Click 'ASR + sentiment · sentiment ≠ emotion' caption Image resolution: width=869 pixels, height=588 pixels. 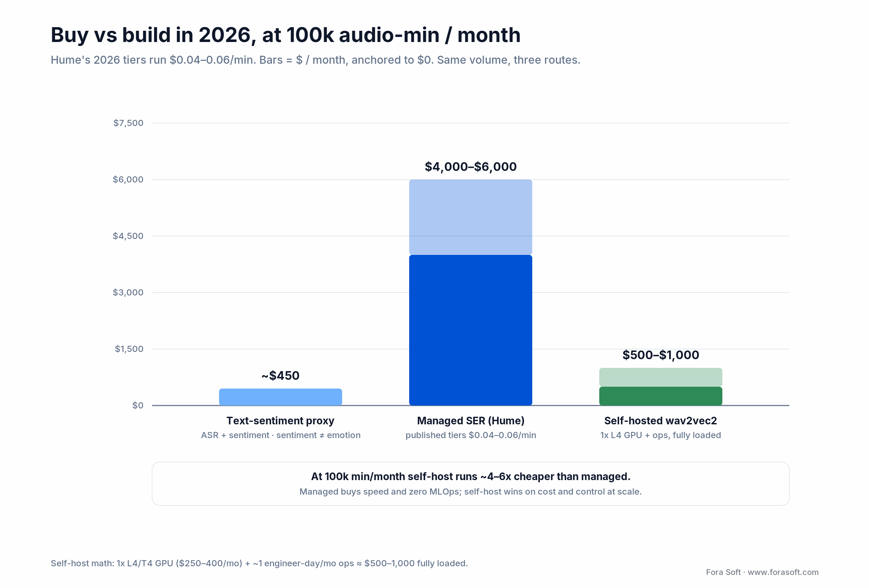[281, 436]
